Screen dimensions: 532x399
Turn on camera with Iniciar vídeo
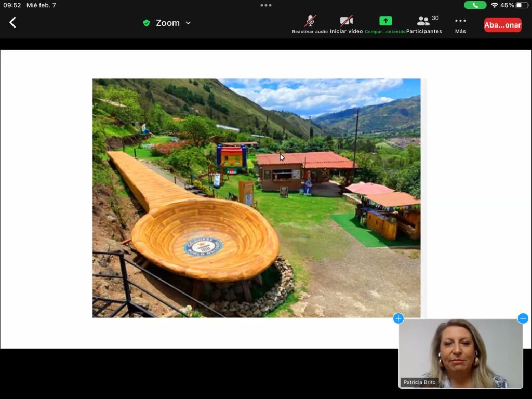tap(346, 24)
